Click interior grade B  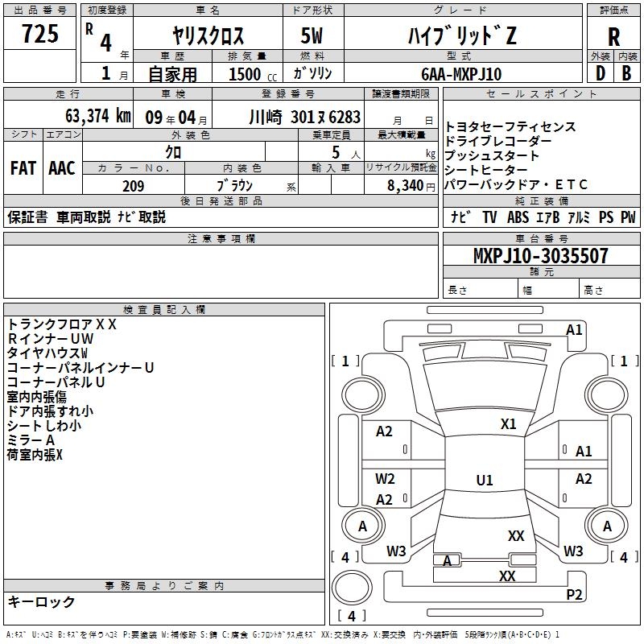626,73
